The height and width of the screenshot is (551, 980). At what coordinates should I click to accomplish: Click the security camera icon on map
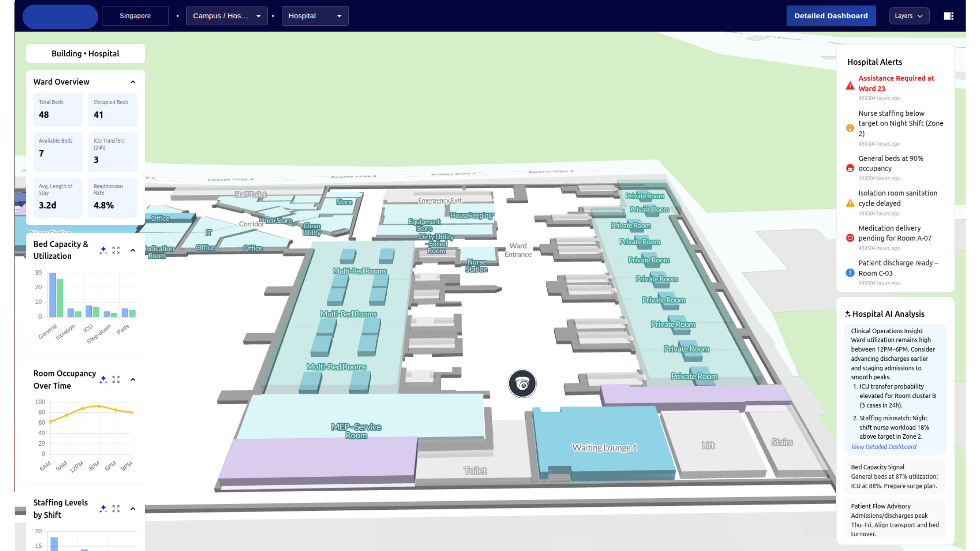tap(522, 384)
